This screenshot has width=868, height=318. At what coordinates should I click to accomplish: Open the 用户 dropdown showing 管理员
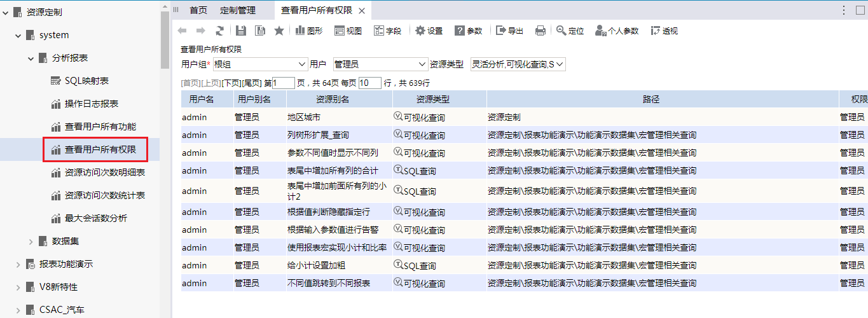tap(380, 64)
